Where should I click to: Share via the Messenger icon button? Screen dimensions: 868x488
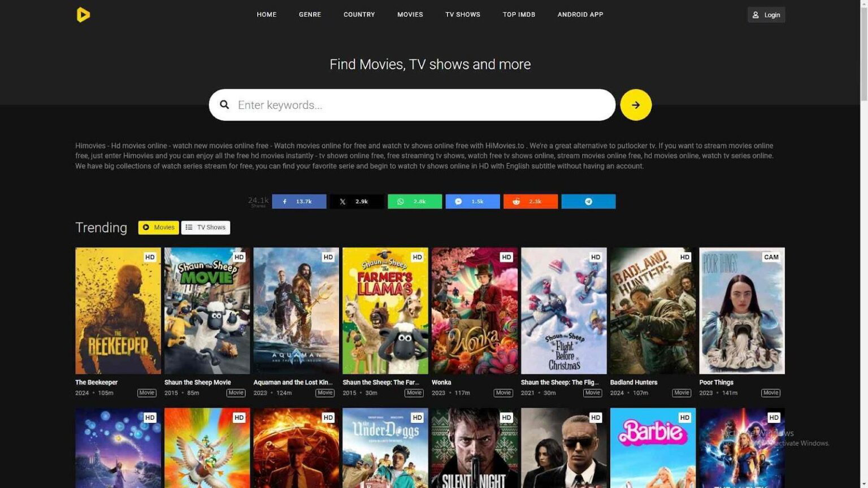tap(472, 202)
